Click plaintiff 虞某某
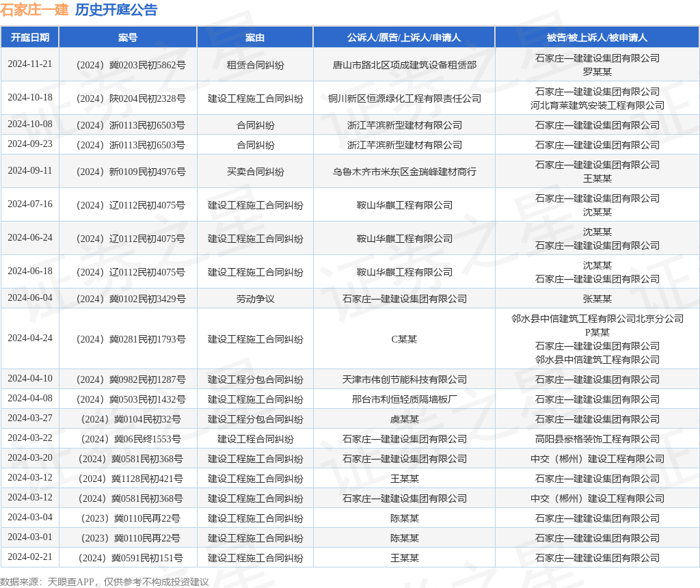700x588 pixels. (404, 419)
